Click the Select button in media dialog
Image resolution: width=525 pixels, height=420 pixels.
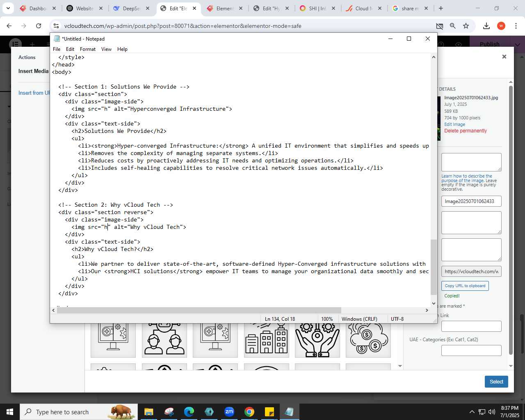[496, 381]
